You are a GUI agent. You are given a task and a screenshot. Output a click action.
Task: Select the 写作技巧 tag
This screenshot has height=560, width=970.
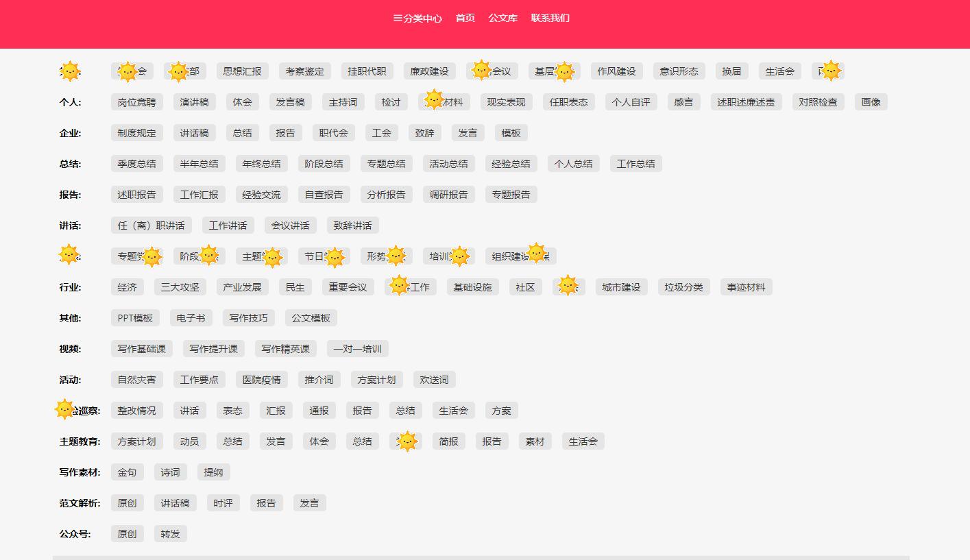point(248,317)
